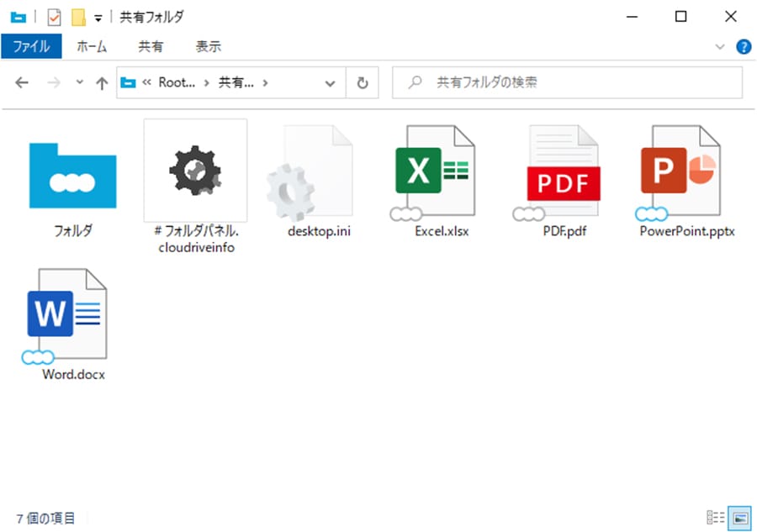
Task: Maximize the 共有フォルダ window
Action: tap(680, 17)
